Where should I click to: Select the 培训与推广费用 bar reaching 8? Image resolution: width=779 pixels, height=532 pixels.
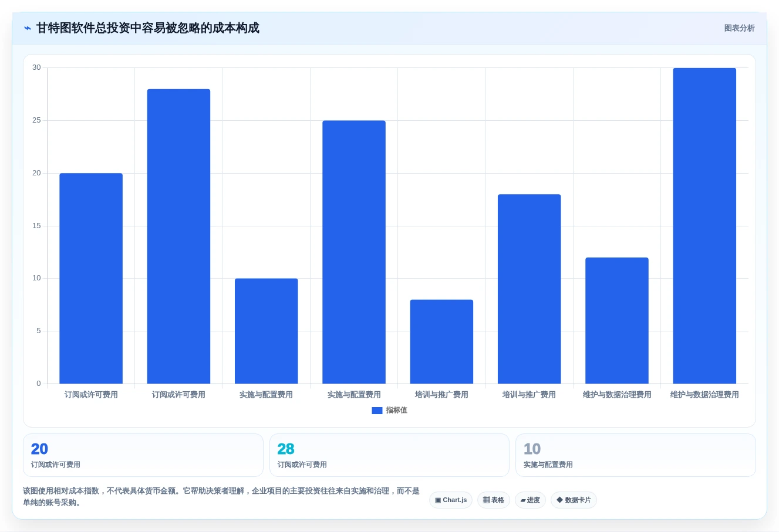pyautogui.click(x=441, y=342)
